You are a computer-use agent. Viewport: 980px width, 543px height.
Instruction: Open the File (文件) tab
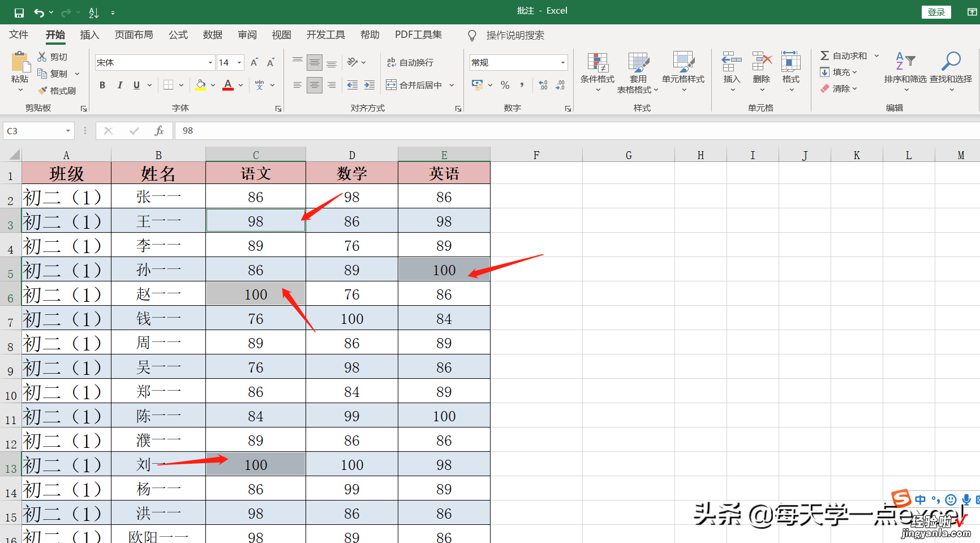tap(19, 35)
